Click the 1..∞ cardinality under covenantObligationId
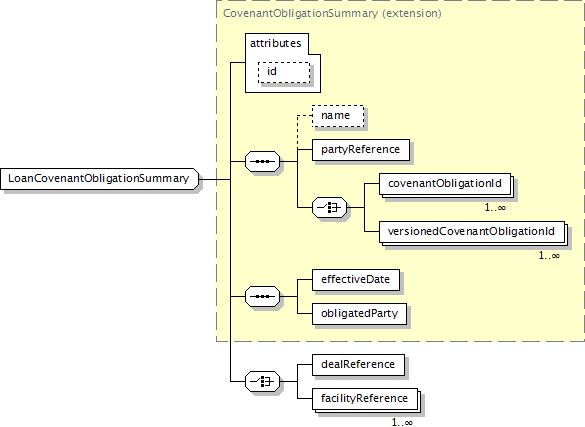 (x=495, y=207)
